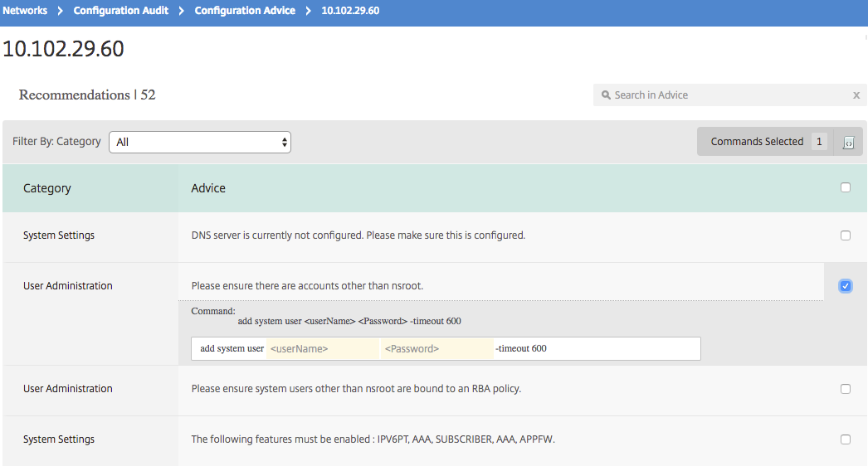The width and height of the screenshot is (868, 466).
Task: Click the 10.102.29.60 page title
Action: 63,49
